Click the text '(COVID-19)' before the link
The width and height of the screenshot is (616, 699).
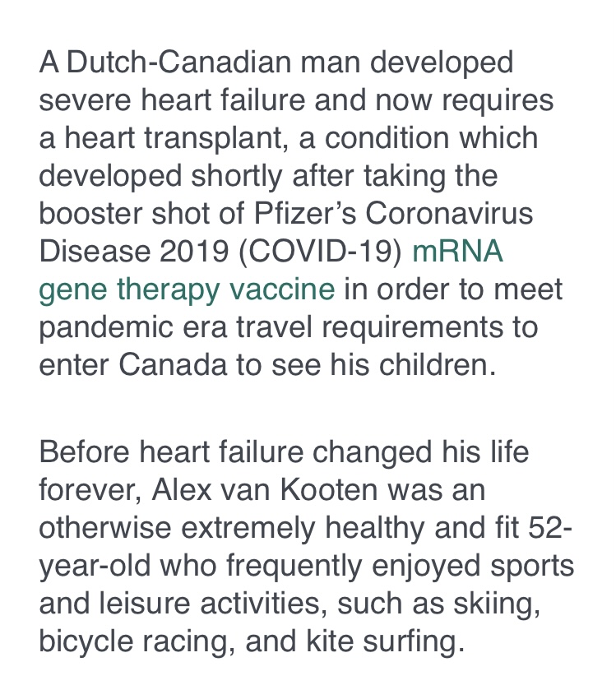tap(321, 252)
